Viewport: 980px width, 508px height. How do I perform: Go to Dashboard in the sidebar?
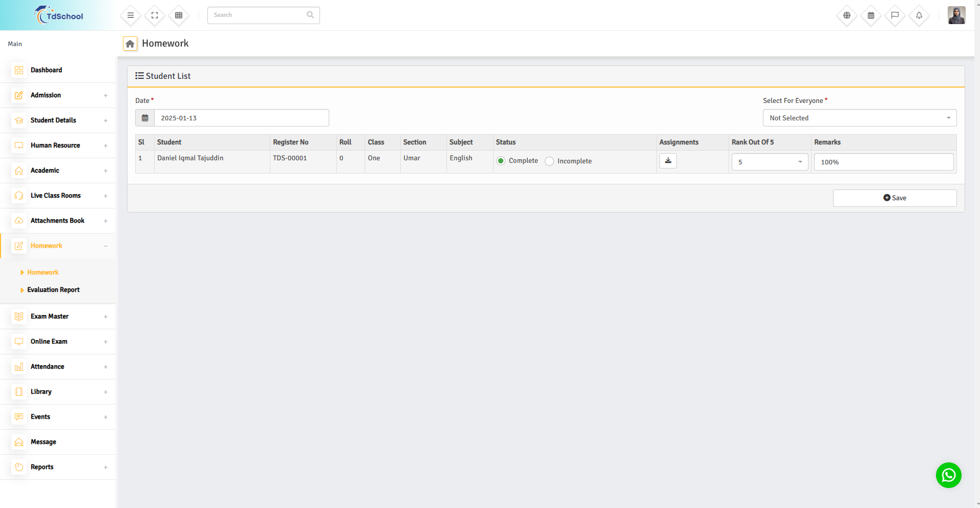tap(46, 70)
